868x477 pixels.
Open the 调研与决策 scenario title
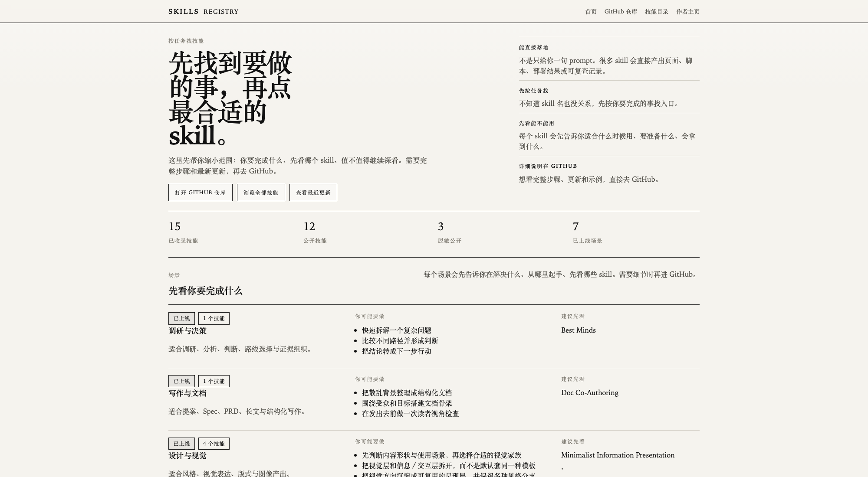click(x=187, y=331)
